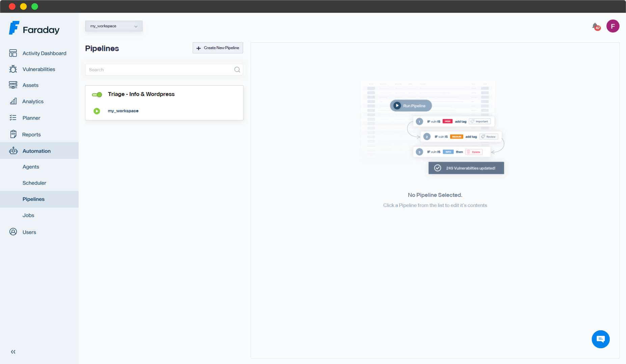Screen dimensions: 626x364
Task: Disable the Triage pipeline toggle switch
Action: 97,95
